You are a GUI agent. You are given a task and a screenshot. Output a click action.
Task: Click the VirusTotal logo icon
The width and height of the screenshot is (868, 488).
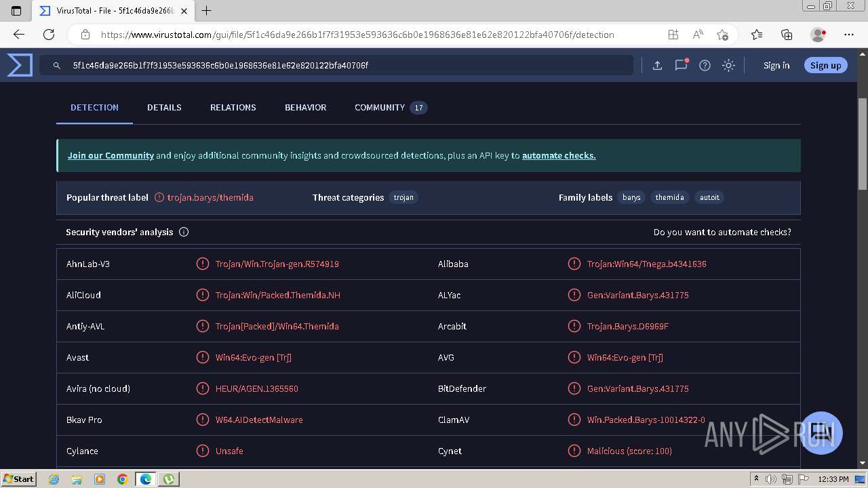pos(20,65)
